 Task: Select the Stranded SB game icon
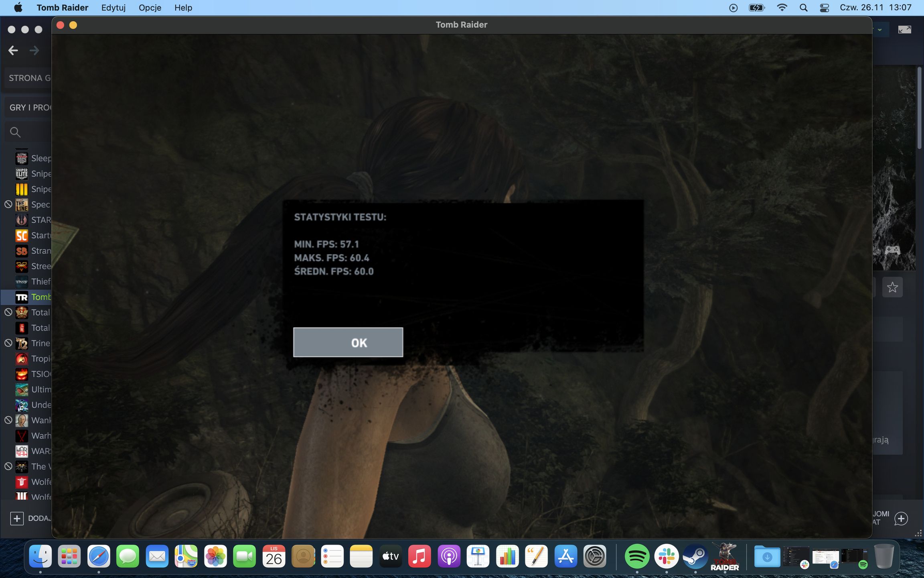pyautogui.click(x=22, y=251)
